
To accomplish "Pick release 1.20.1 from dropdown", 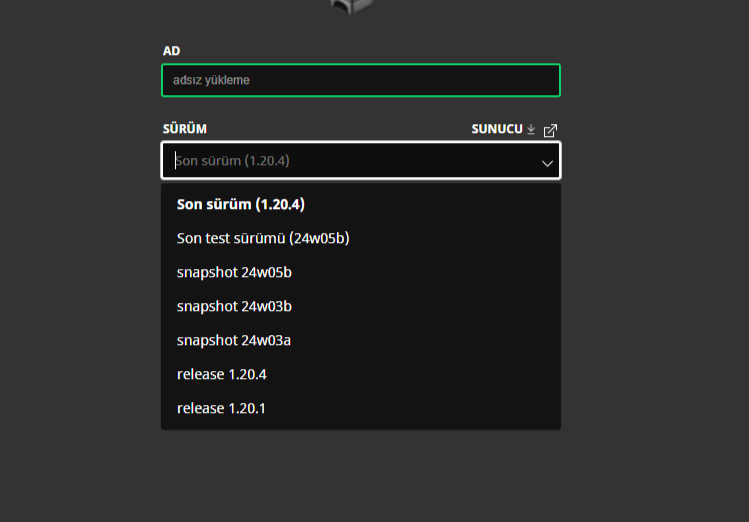I will 222,408.
